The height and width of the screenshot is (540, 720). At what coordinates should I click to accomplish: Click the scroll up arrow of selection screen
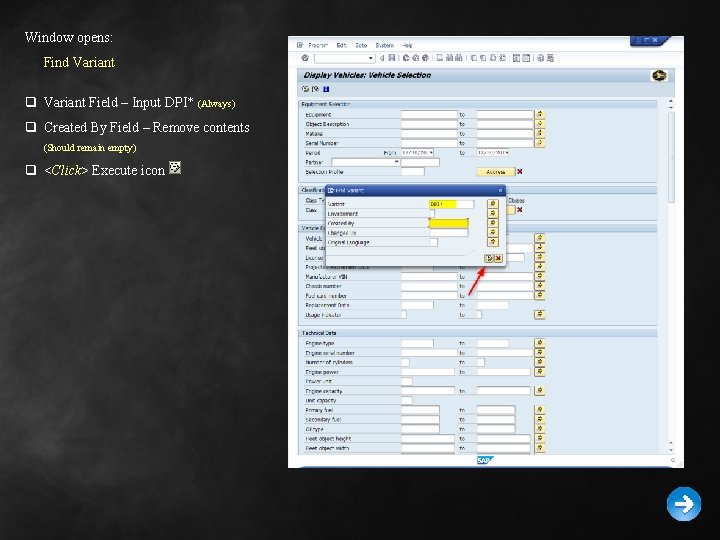click(x=671, y=101)
